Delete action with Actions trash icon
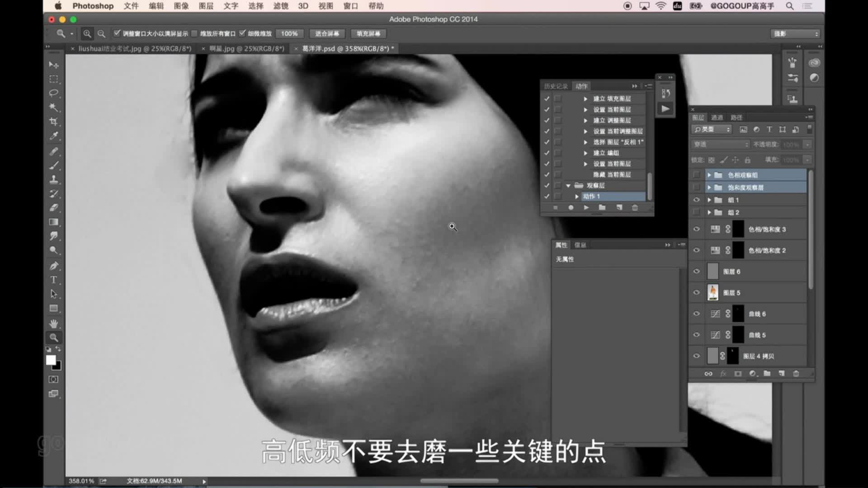The width and height of the screenshot is (868, 488). pos(635,207)
